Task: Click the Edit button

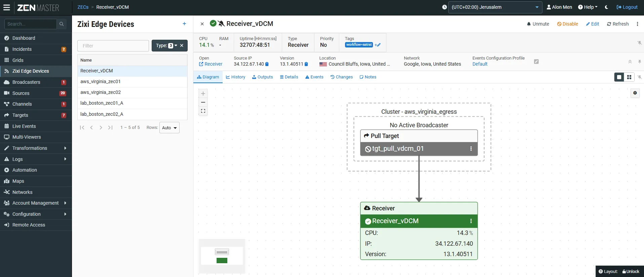Action: [x=593, y=24]
